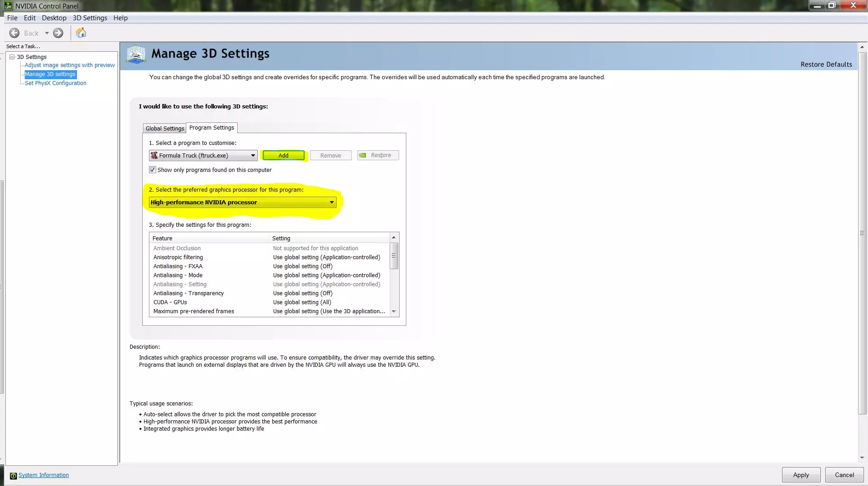Open Back history dropdown arrow

coord(47,33)
